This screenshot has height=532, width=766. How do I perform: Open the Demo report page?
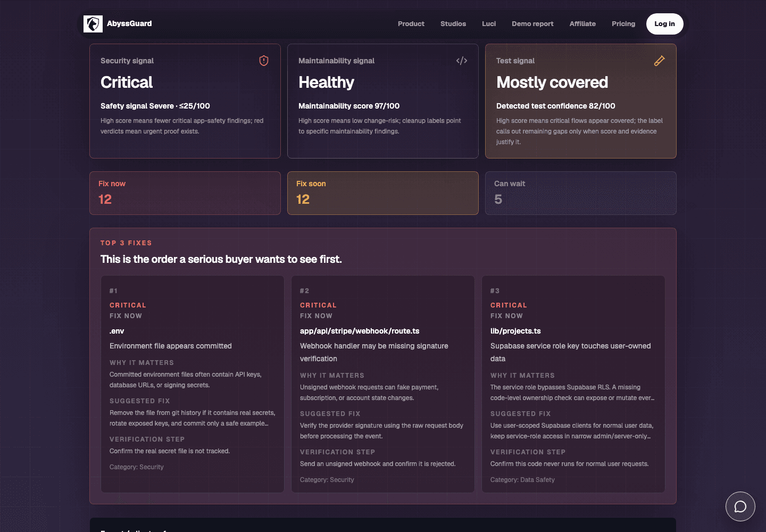coord(532,24)
